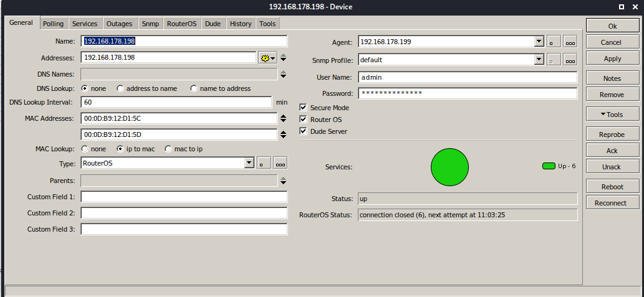The width and height of the screenshot is (644, 297).
Task: Click the up/down arrows beside DNS Names
Action: tap(284, 74)
